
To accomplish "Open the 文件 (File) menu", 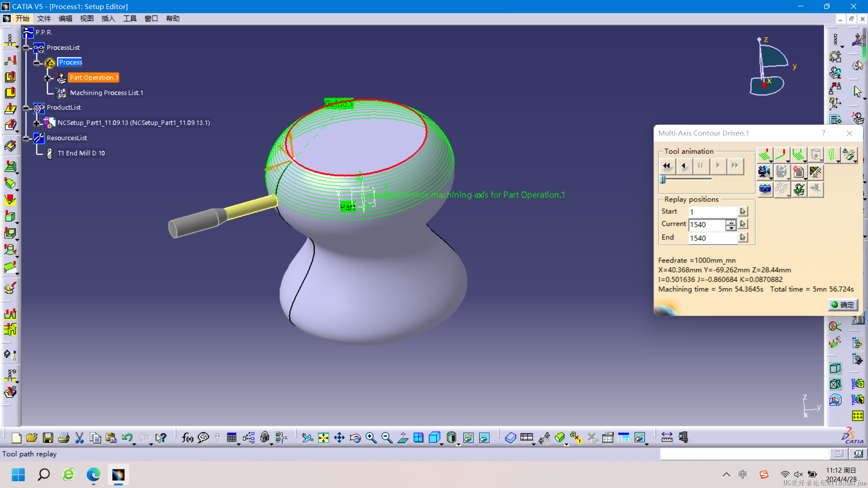I will click(x=44, y=19).
